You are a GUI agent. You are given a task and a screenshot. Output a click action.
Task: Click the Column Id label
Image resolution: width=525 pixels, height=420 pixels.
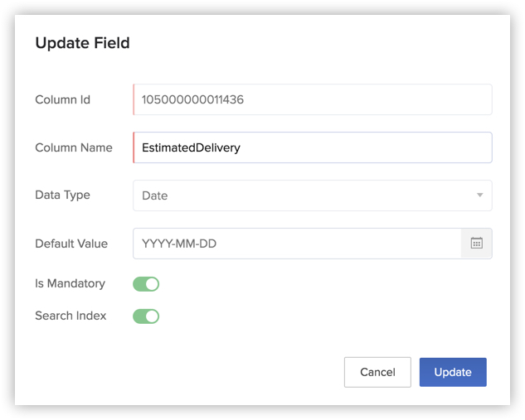62,99
